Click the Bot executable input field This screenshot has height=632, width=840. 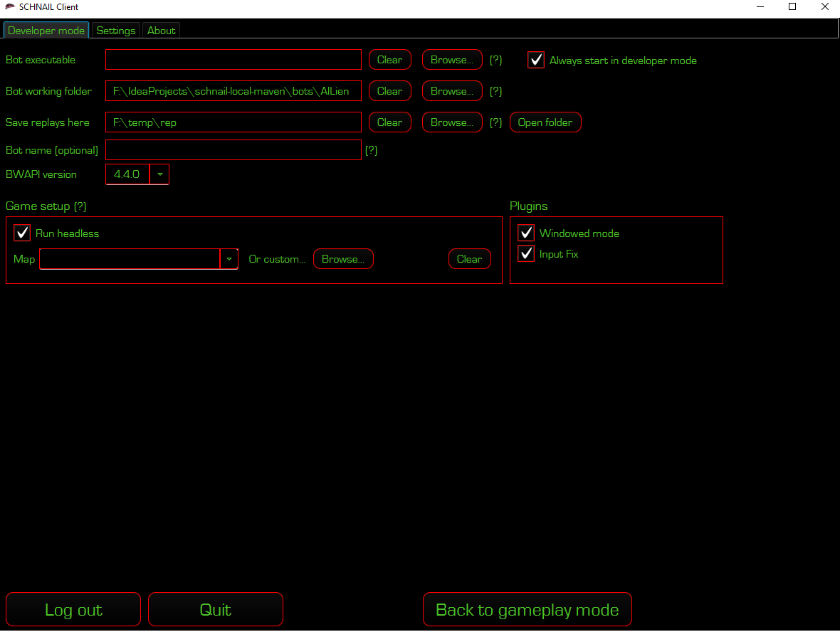[x=233, y=60]
